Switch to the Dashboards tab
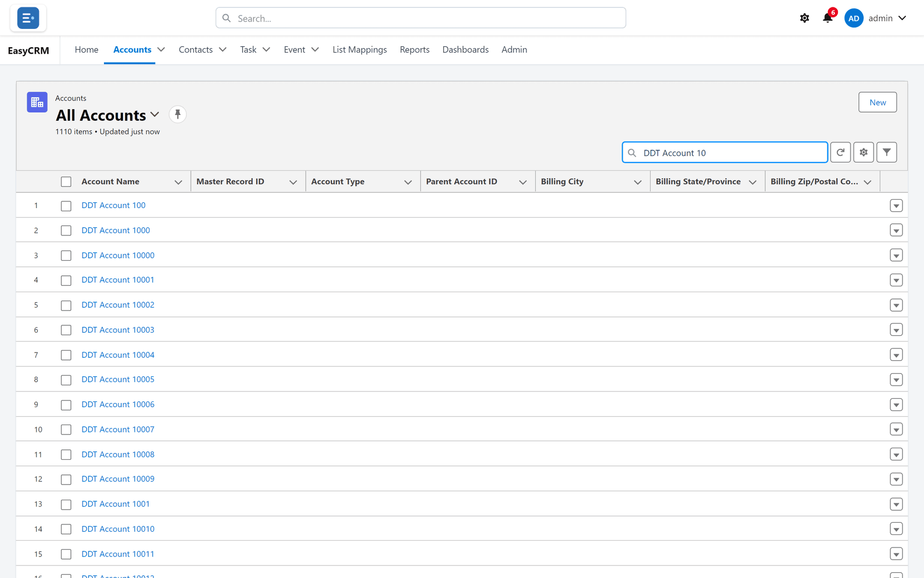The height and width of the screenshot is (578, 924). pyautogui.click(x=465, y=49)
